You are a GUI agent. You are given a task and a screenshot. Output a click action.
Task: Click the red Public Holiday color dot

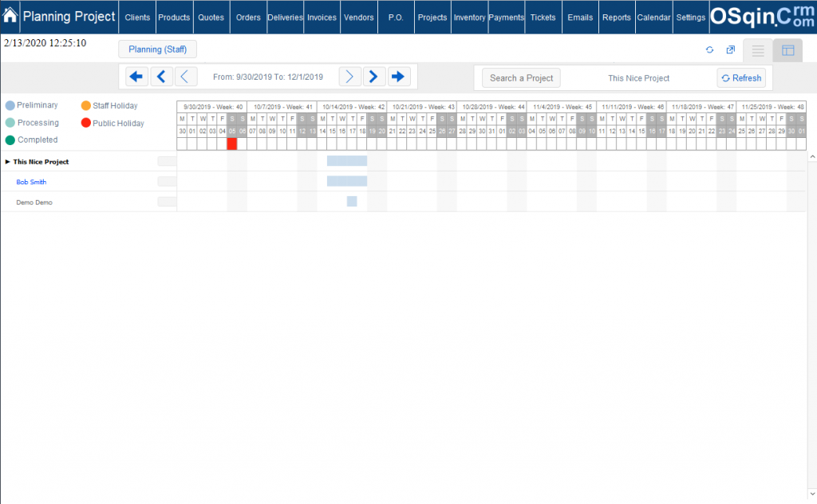pos(87,122)
